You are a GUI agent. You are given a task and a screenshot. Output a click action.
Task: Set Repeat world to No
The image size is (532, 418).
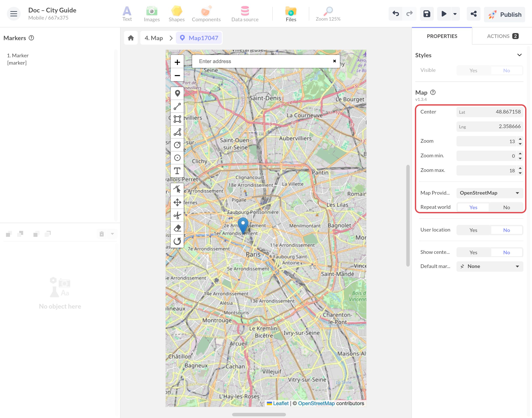[x=506, y=207]
